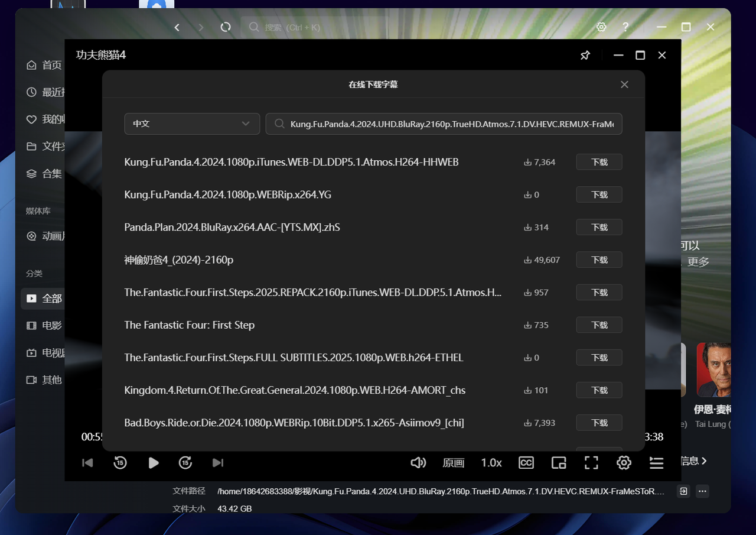Play the video

coord(154,463)
